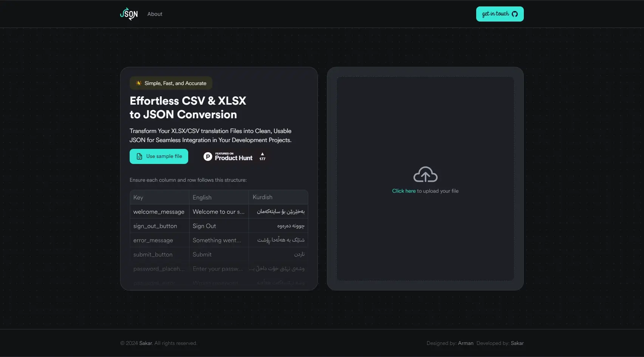Image resolution: width=644 pixels, height=357 pixels.
Task: Select the 'password_placeh...' cell
Action: 159,269
